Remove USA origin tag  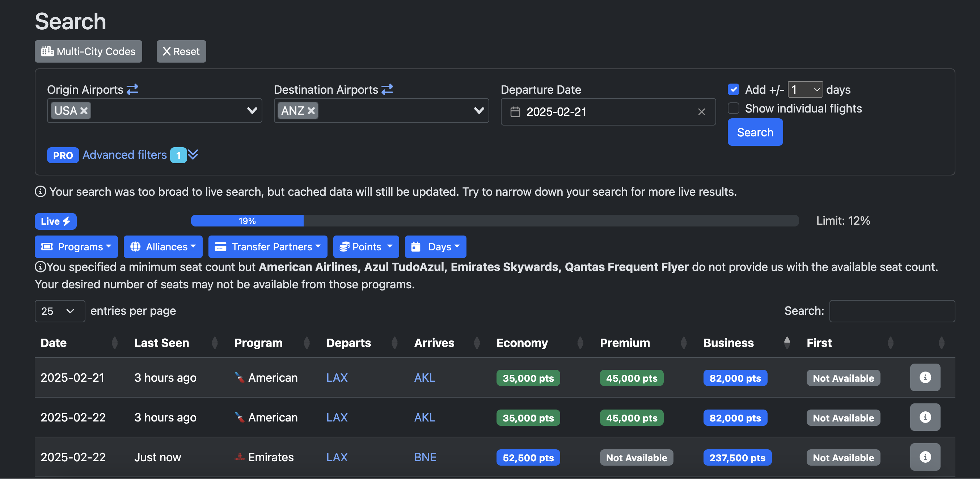84,111
